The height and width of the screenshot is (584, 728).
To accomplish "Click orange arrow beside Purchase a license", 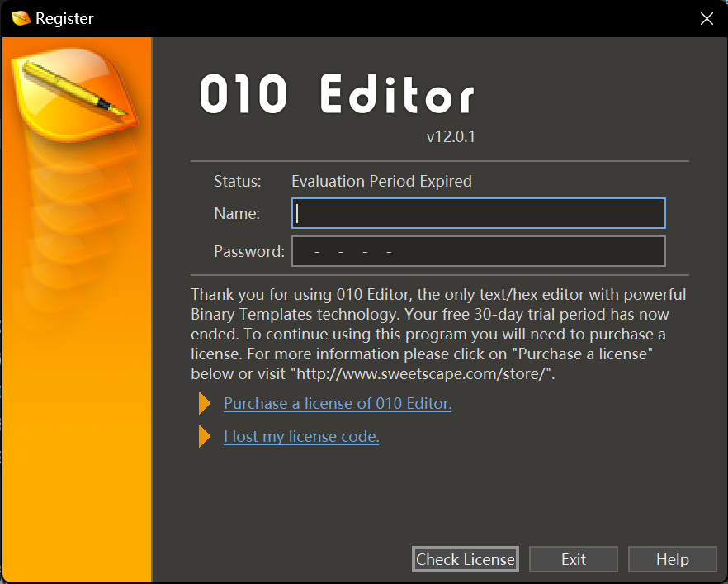I will click(x=205, y=403).
